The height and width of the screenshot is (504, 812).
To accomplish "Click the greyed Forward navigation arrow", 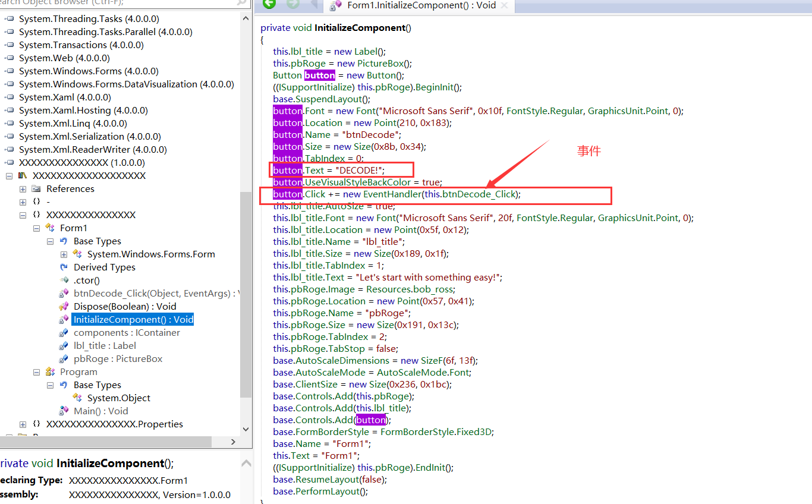I will coord(292,5).
